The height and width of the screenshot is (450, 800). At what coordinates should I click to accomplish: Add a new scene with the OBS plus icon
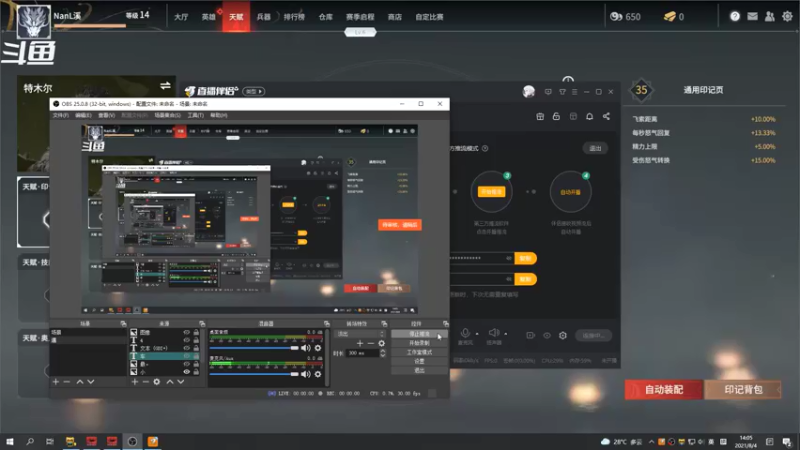[x=56, y=382]
